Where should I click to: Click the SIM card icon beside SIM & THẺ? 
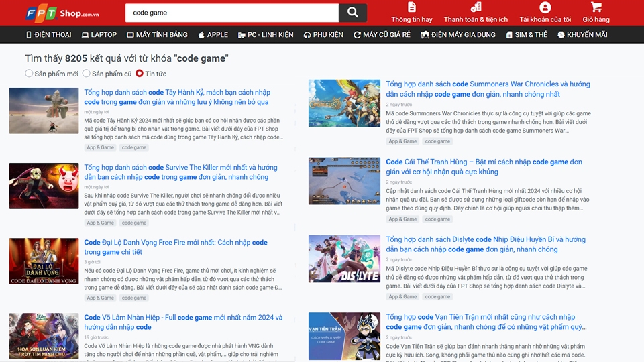[x=509, y=35]
